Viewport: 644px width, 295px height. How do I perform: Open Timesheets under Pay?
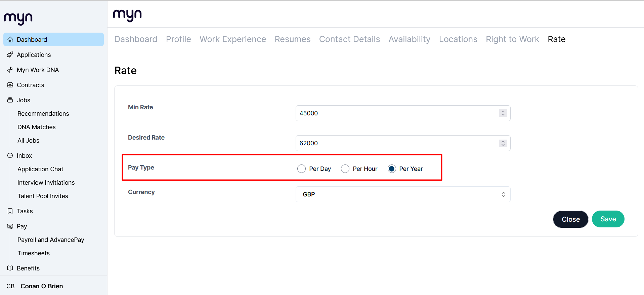(x=34, y=253)
